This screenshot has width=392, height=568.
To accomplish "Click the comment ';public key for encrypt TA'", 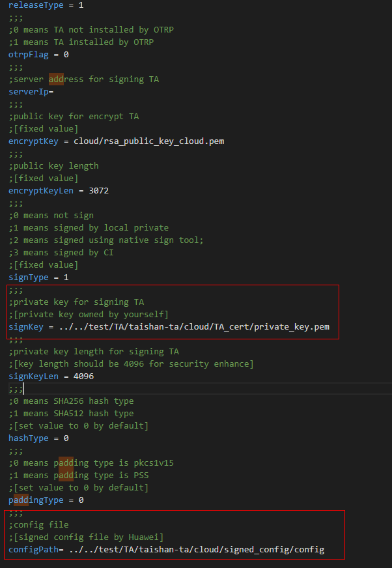I will coord(74,117).
